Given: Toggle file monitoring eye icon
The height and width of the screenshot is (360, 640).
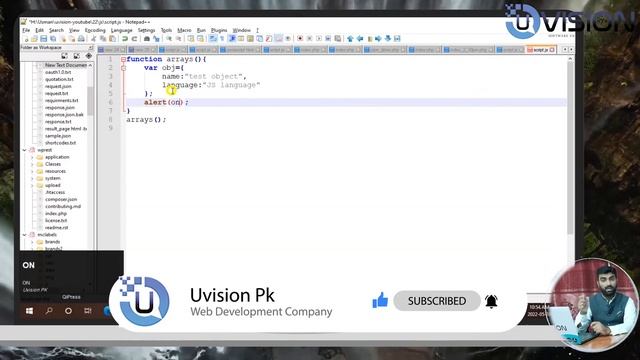Looking at the screenshot, I should (288, 39).
